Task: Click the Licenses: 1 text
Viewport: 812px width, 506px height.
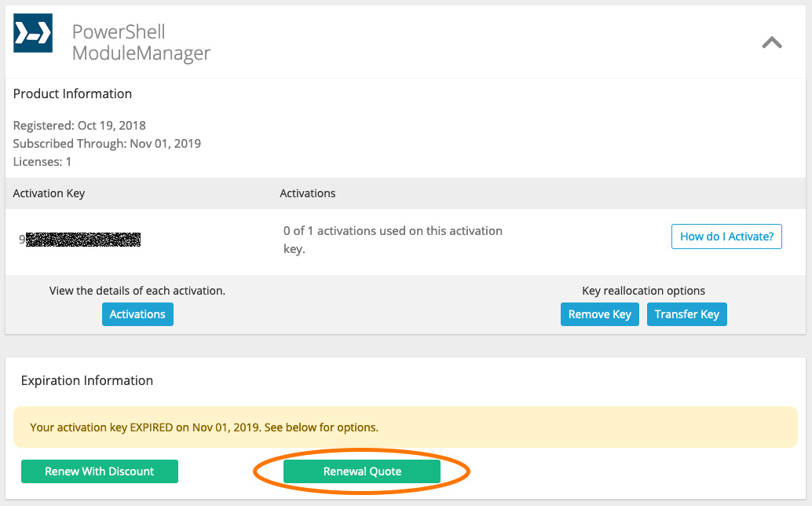Action: pyautogui.click(x=42, y=162)
